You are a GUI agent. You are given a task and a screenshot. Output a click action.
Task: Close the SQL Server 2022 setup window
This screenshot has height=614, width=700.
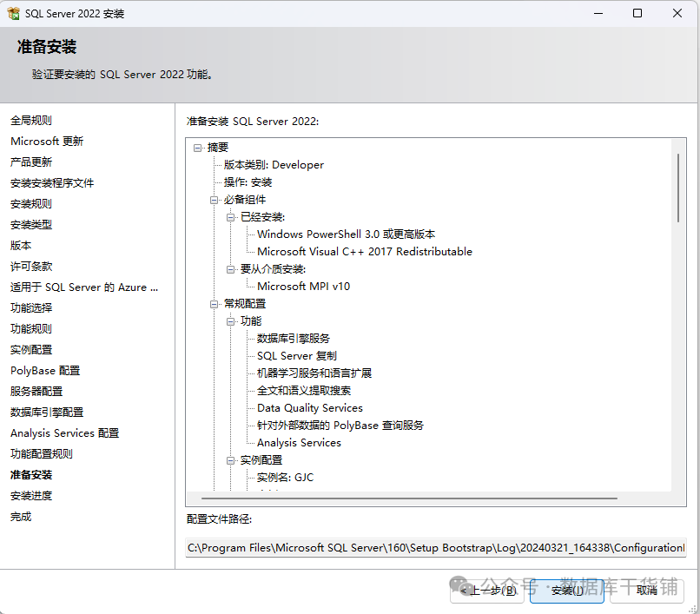click(x=677, y=13)
